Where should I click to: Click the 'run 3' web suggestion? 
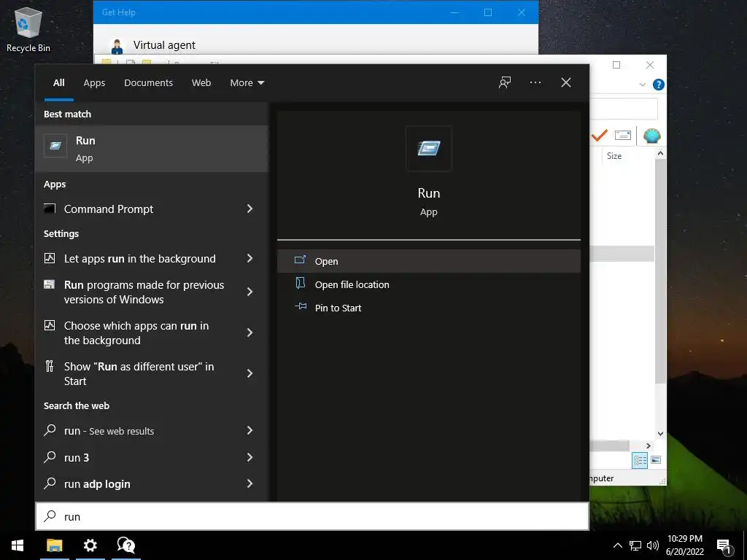coord(77,458)
